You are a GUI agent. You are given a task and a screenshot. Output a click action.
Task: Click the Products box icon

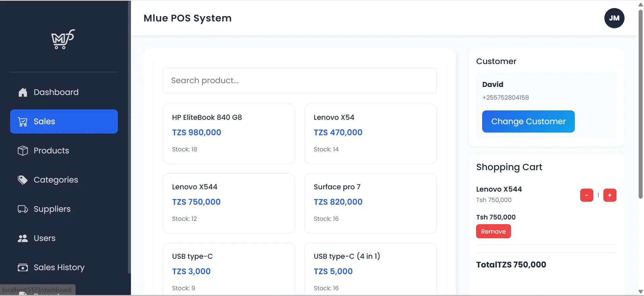(x=22, y=151)
